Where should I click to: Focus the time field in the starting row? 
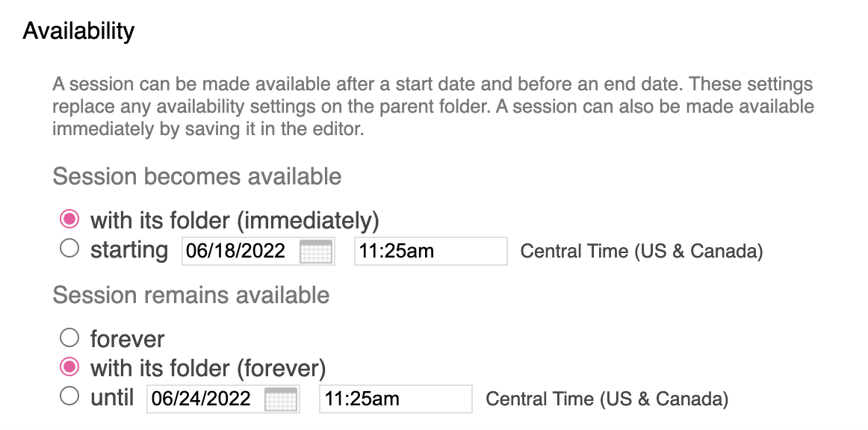coord(430,252)
